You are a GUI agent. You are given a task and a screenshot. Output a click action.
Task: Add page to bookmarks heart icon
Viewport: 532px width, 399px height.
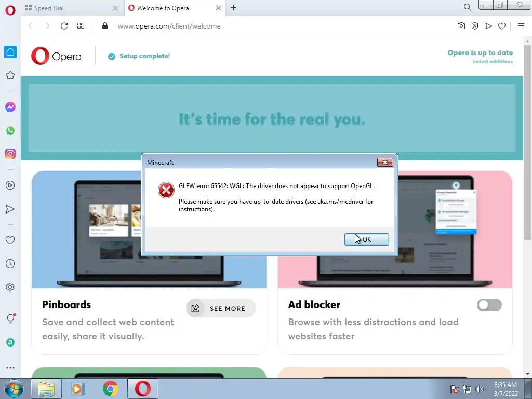click(502, 26)
